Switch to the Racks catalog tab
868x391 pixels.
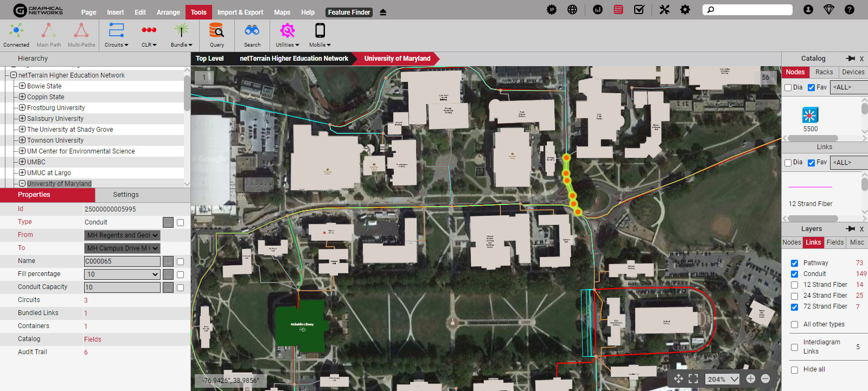point(824,72)
